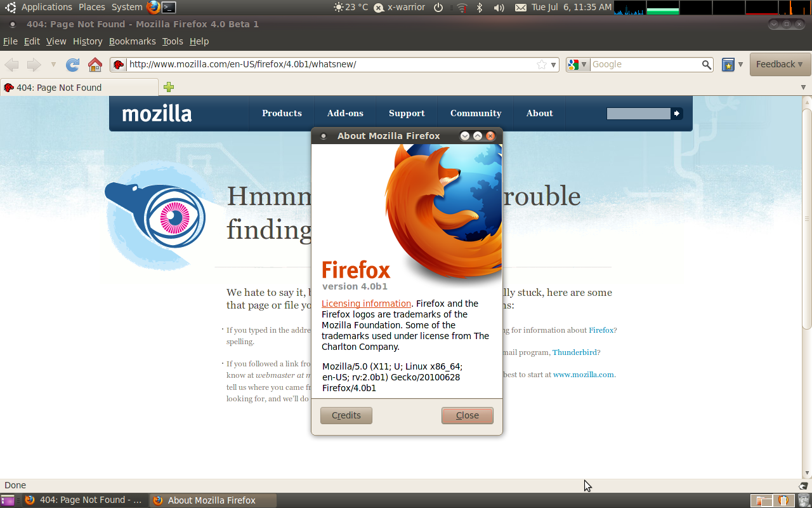Switch to About Mozilla Firefox taskbar item
The height and width of the screenshot is (508, 812).
point(213,500)
